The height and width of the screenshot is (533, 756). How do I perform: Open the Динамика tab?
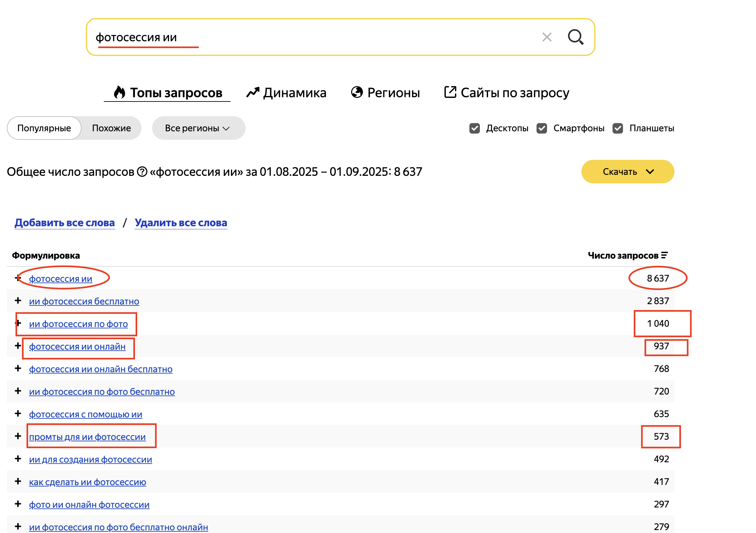(286, 93)
